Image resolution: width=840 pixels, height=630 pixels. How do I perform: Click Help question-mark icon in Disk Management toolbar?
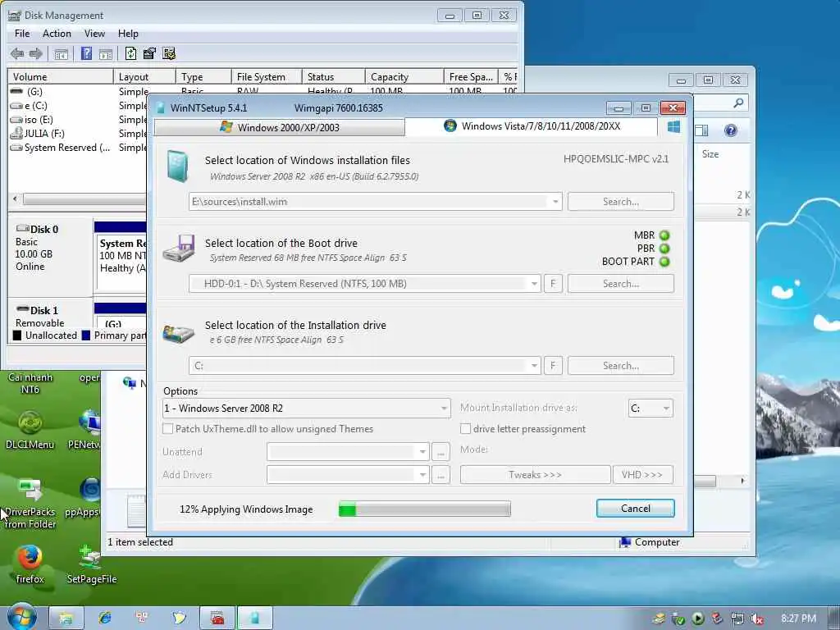coord(86,53)
